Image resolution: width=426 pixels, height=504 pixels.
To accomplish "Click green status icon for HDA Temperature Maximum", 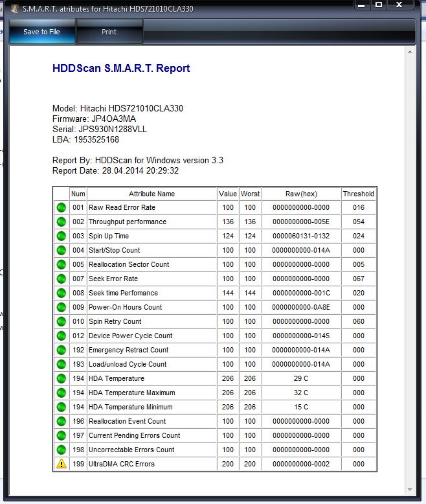I will [x=62, y=393].
